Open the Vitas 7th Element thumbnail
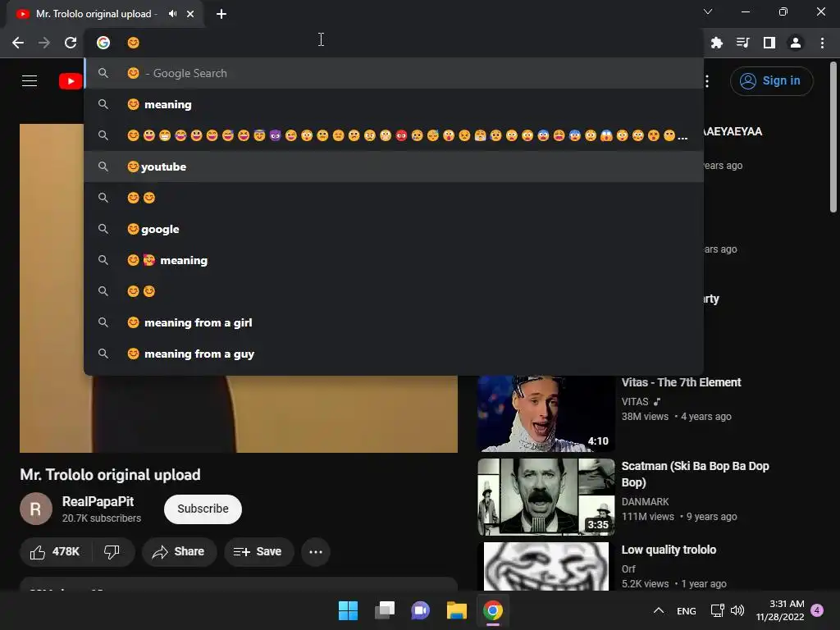840x630 pixels. (x=546, y=413)
